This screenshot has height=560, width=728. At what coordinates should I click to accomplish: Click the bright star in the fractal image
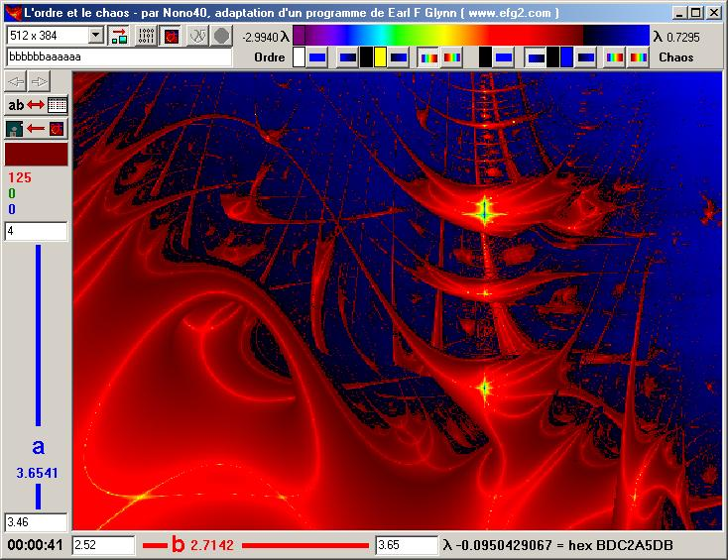pos(483,211)
